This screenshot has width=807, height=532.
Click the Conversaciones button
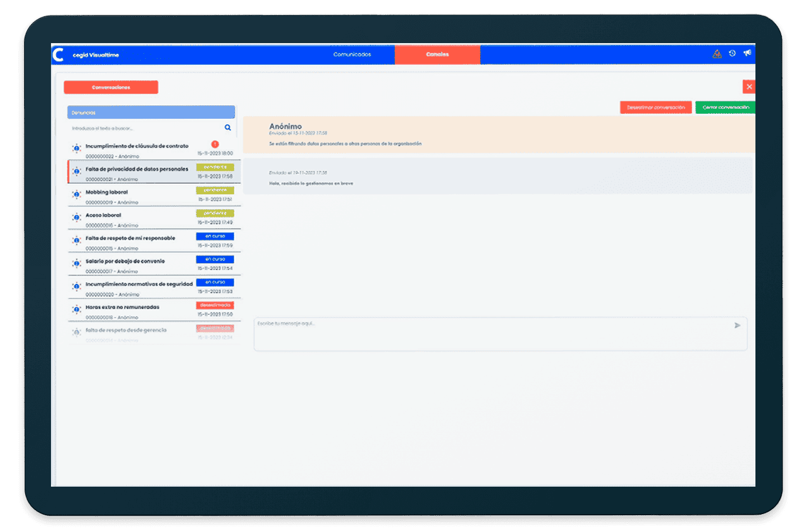(x=111, y=87)
